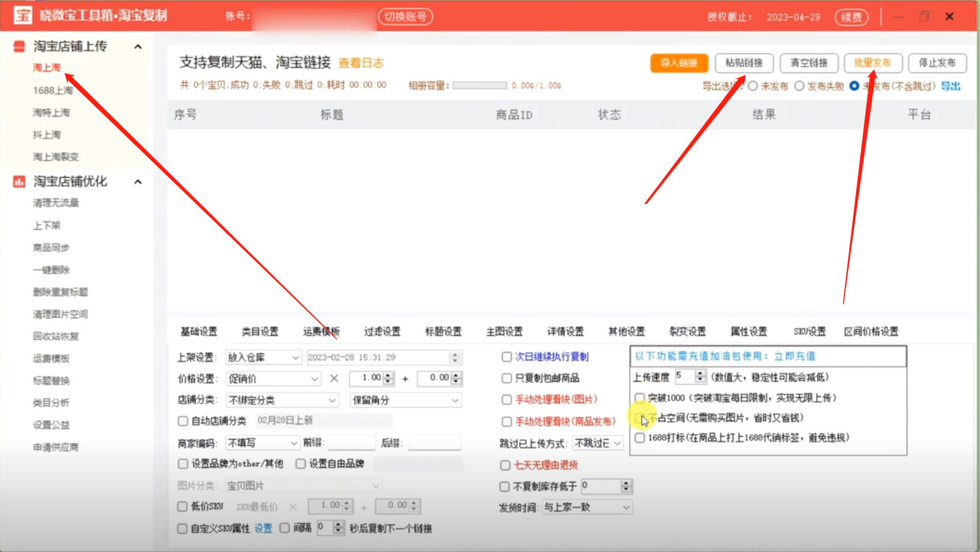Check the 突破1000 option
Viewport: 980px width, 552px height.
pyautogui.click(x=640, y=398)
